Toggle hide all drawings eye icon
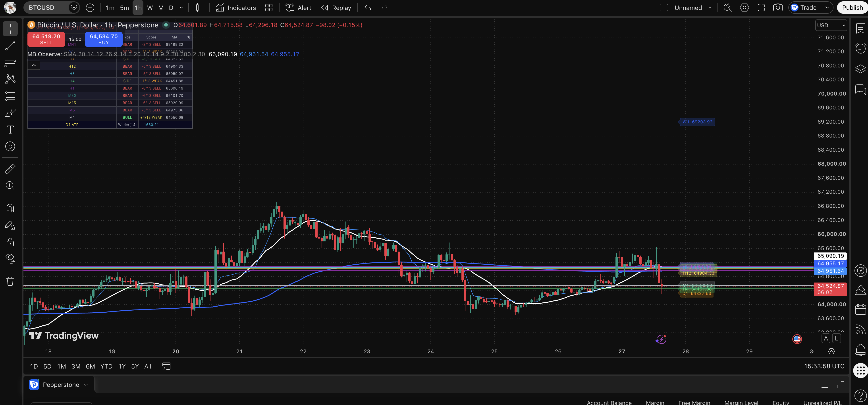 pos(10,258)
